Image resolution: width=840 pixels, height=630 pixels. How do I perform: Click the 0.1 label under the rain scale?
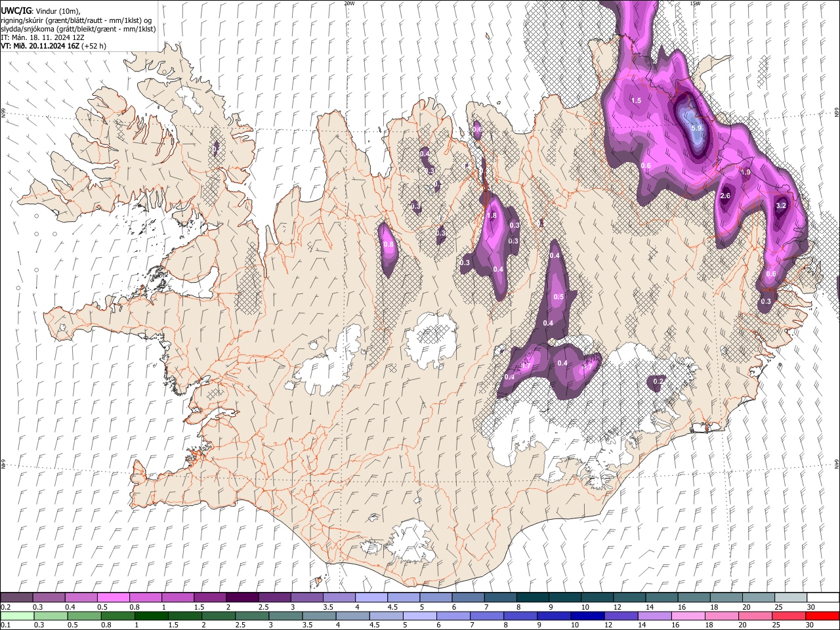click(5, 625)
